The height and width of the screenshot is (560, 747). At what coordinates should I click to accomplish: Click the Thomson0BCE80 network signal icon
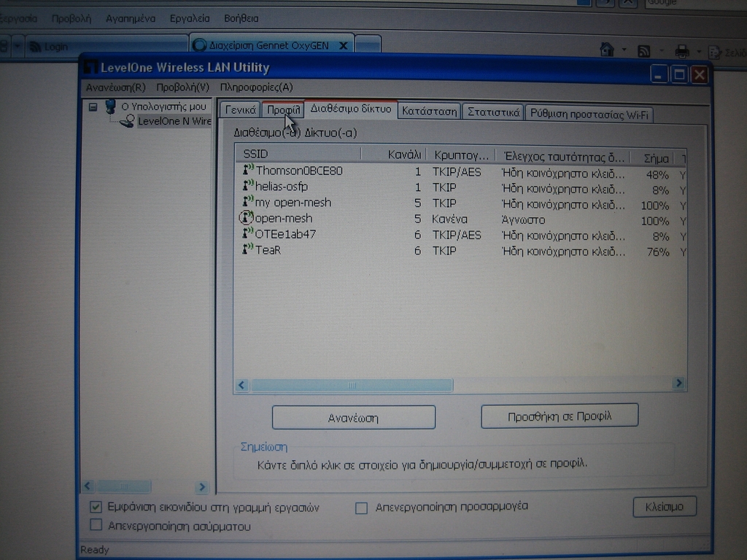click(x=248, y=169)
